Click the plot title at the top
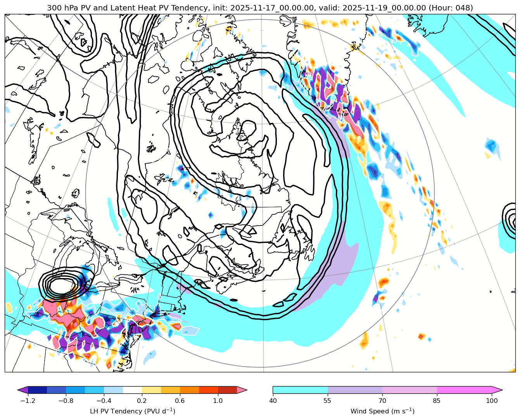 click(x=260, y=8)
